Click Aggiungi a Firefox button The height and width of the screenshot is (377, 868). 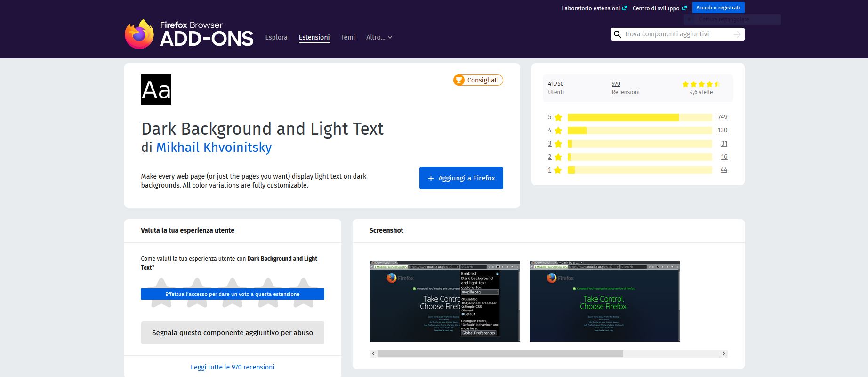pyautogui.click(x=461, y=178)
